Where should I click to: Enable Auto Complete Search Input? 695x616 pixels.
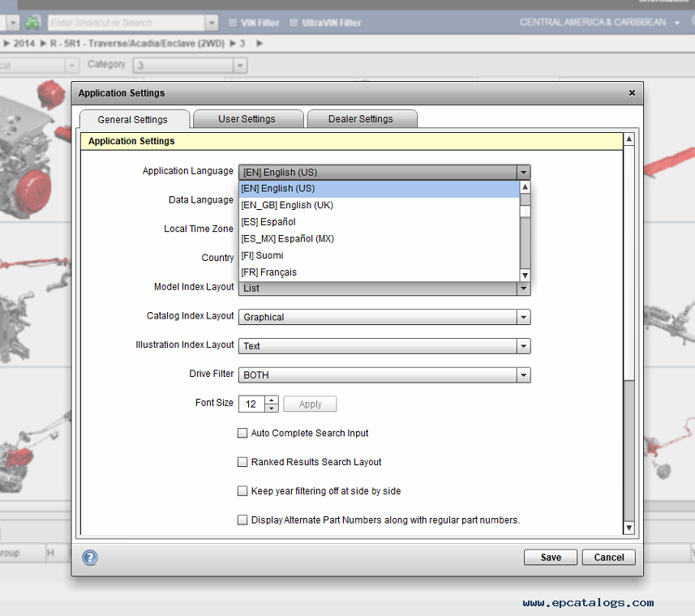point(242,434)
